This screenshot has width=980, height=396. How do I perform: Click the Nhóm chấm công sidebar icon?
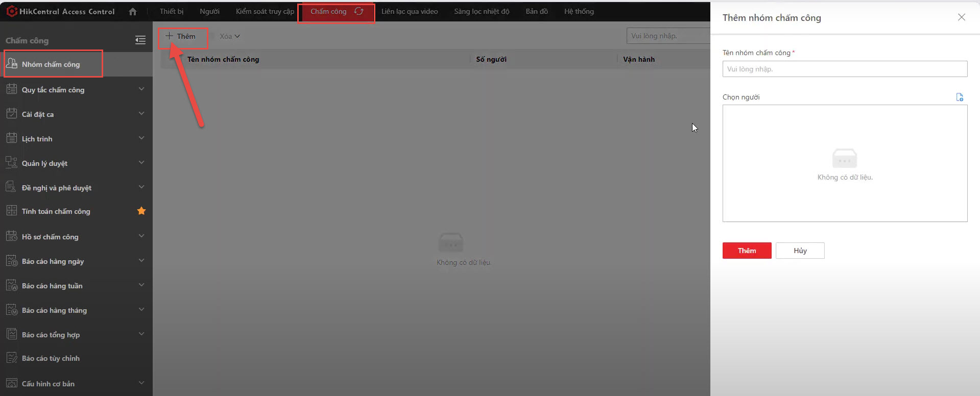(12, 64)
